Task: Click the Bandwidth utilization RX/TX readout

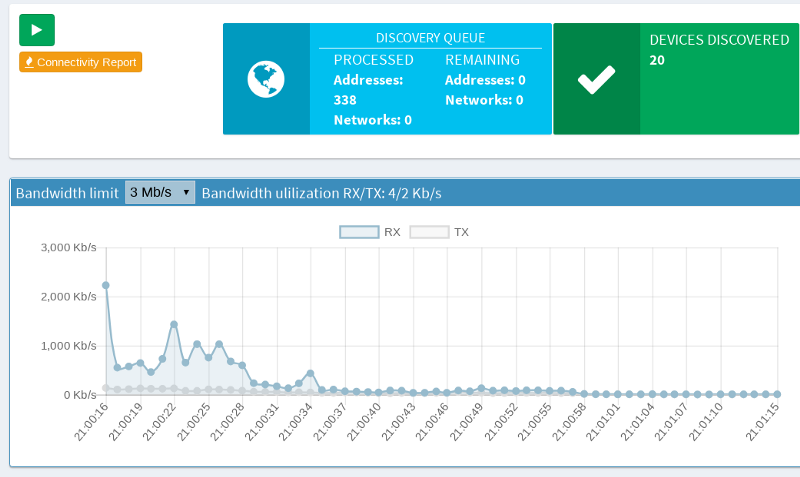Action: click(x=321, y=192)
